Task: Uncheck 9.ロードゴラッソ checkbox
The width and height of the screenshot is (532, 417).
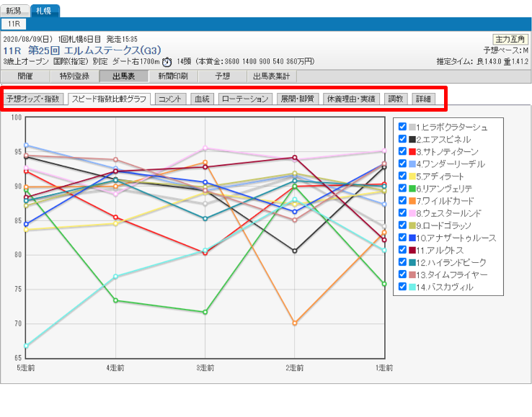Action: pyautogui.click(x=402, y=225)
